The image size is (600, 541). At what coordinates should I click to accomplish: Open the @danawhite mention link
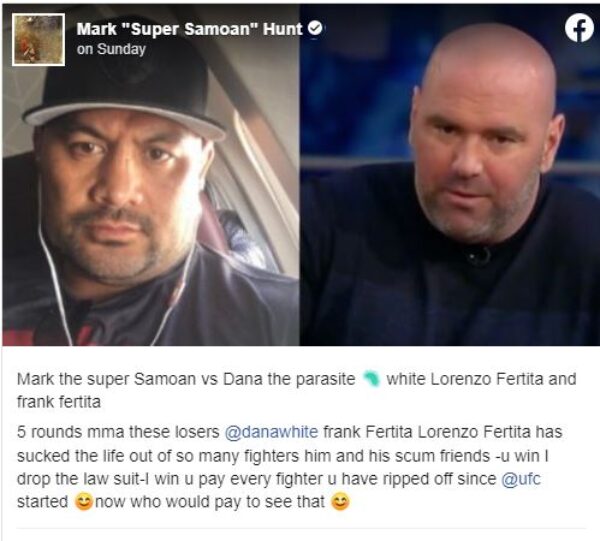[271, 432]
